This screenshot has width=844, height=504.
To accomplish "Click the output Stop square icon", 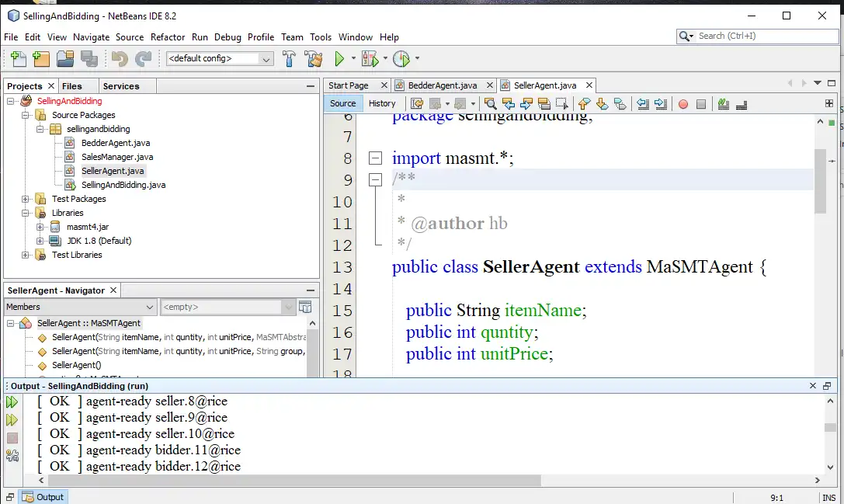I will coord(12,438).
